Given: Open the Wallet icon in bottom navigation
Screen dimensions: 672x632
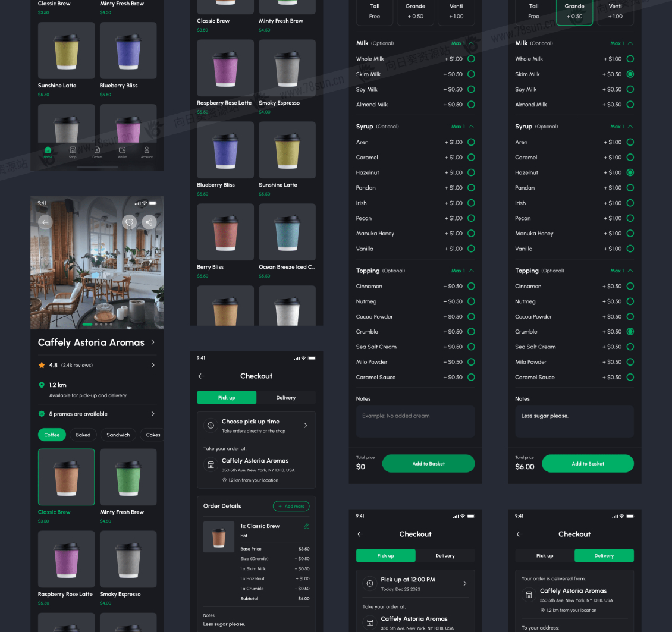Looking at the screenshot, I should tap(122, 152).
